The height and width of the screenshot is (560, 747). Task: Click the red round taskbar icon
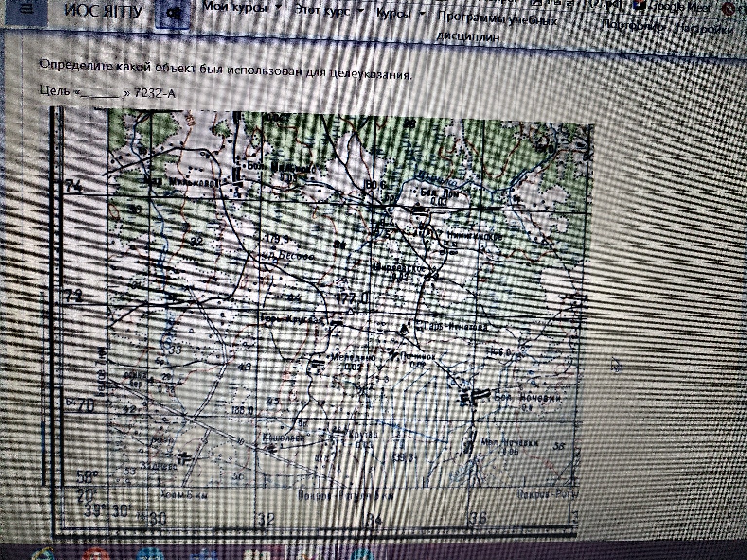96,555
